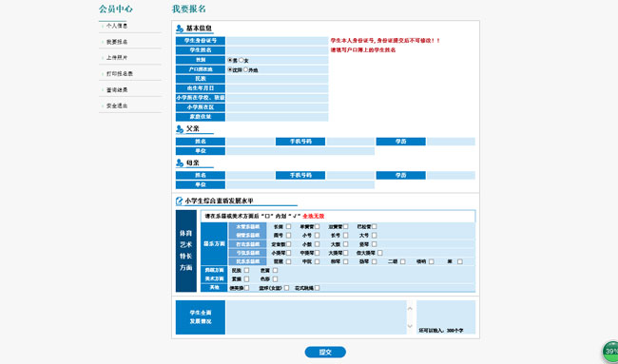The width and height of the screenshot is (618, 364).
Task: Click the 基本信息 person icon
Action: click(x=180, y=29)
